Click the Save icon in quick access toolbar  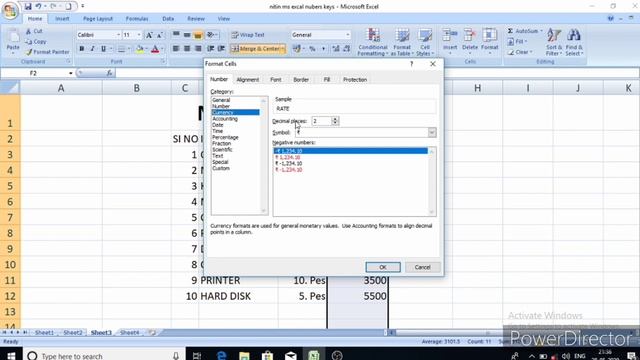pos(28,6)
